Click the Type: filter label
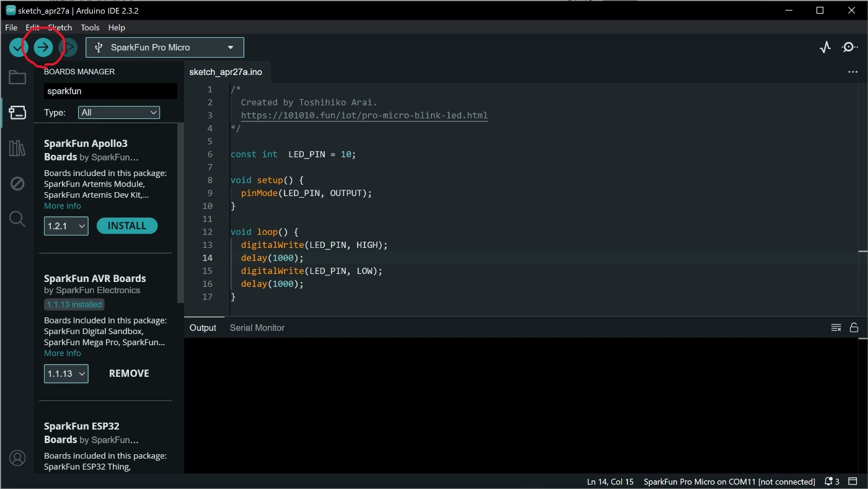 (55, 113)
